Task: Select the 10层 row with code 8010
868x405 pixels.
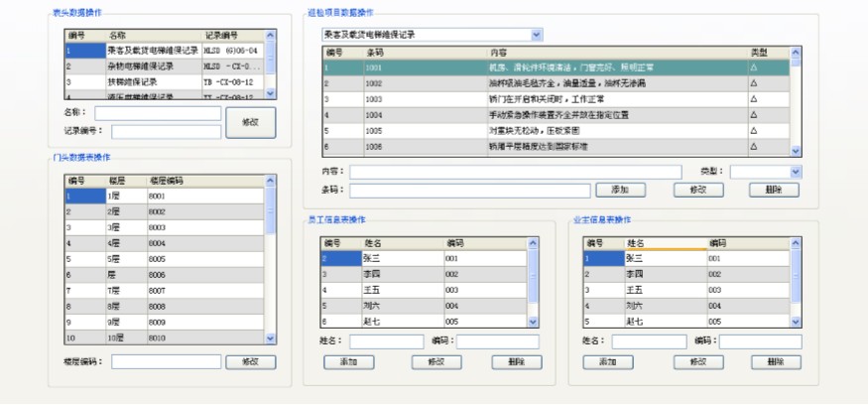Action: (165, 337)
